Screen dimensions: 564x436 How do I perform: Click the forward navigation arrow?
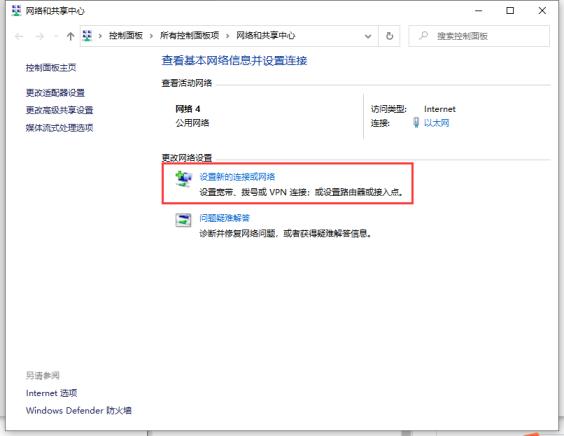(x=39, y=36)
